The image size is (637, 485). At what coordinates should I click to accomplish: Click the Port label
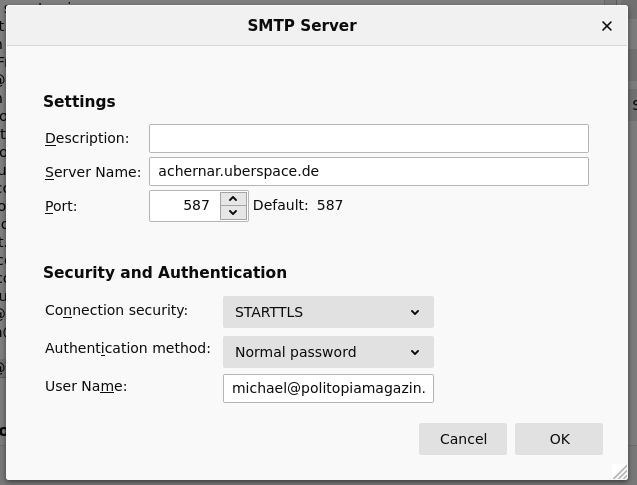61,206
